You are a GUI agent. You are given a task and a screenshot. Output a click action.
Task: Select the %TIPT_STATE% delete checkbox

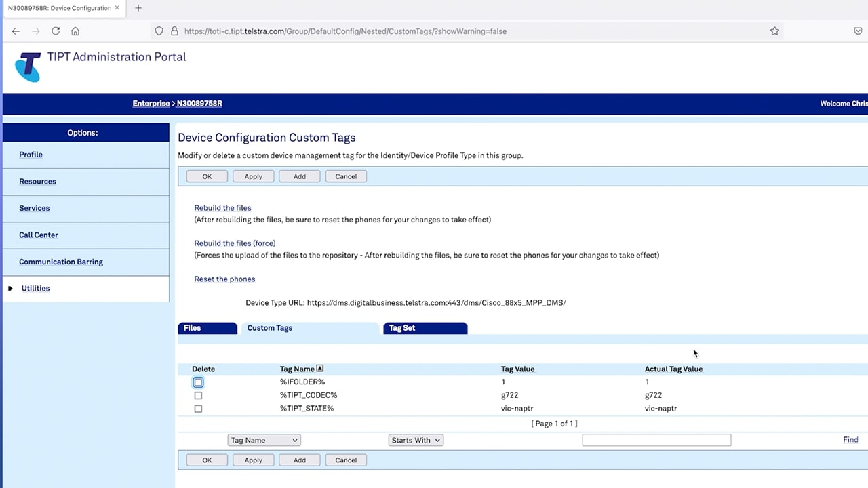click(198, 409)
